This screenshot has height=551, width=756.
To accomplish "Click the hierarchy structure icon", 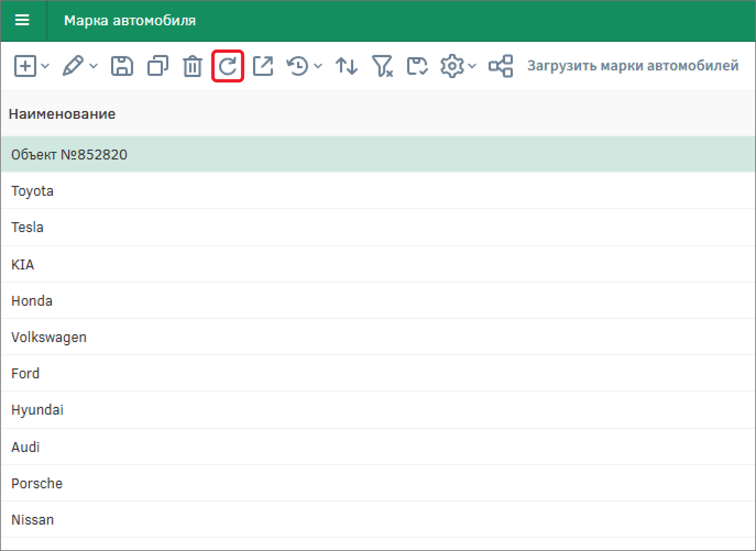I will 501,66.
